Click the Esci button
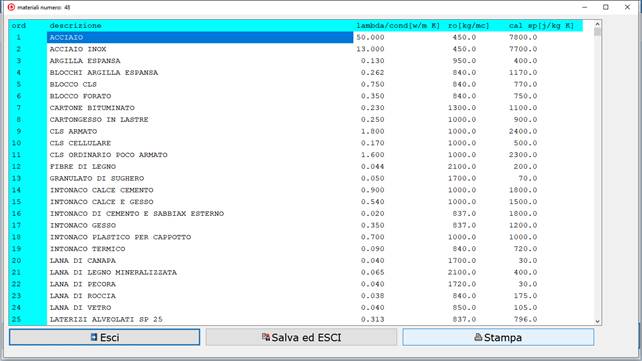Viewport: 642px width, 361px height. [104, 337]
